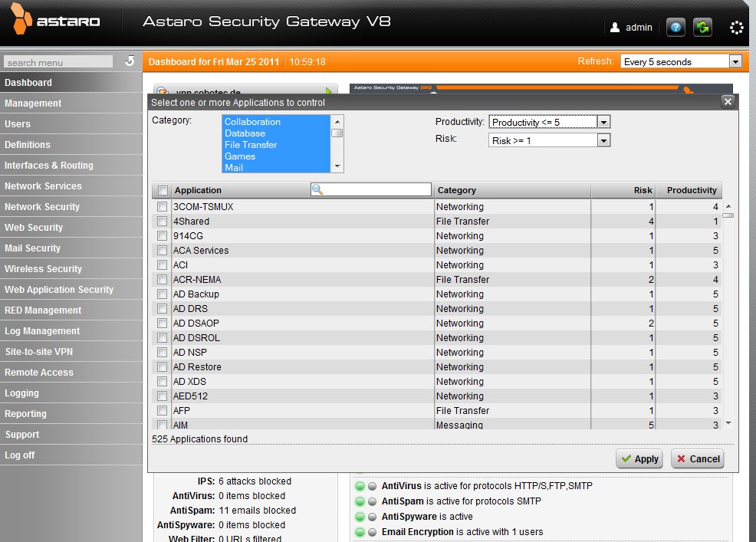Click the admin user icon

click(615, 28)
